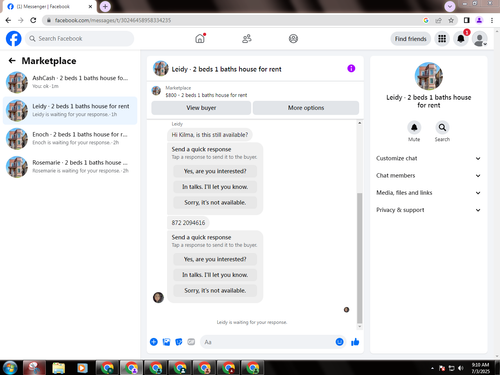Open Windows Explorer from the taskbar
Viewport: 500px width, 375px height.
click(59, 368)
